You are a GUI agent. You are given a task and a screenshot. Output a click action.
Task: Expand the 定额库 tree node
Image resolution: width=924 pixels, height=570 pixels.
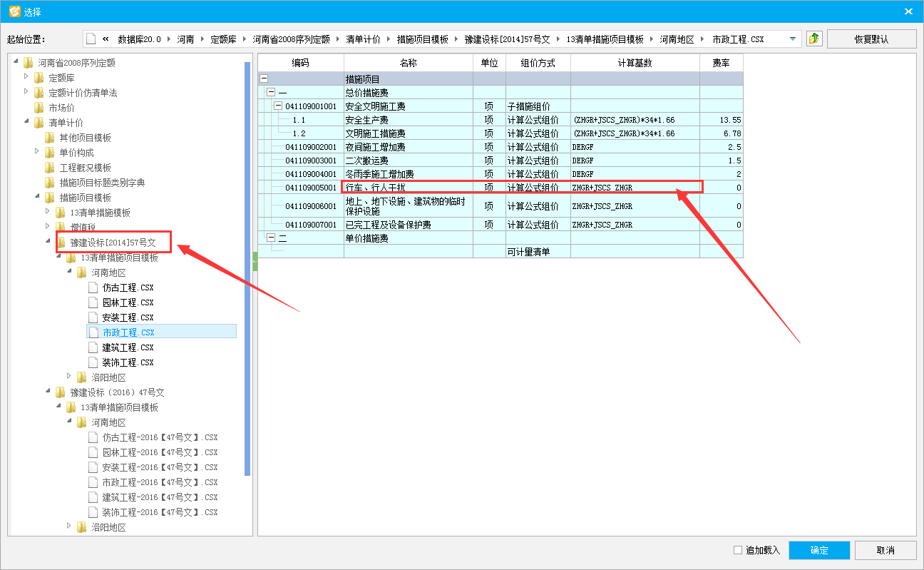27,77
